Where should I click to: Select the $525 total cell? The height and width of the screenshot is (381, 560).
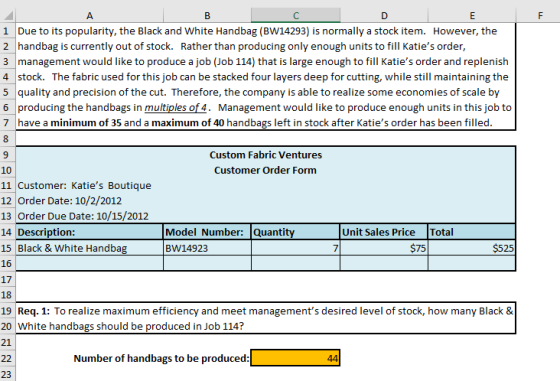pyautogui.click(x=472, y=248)
